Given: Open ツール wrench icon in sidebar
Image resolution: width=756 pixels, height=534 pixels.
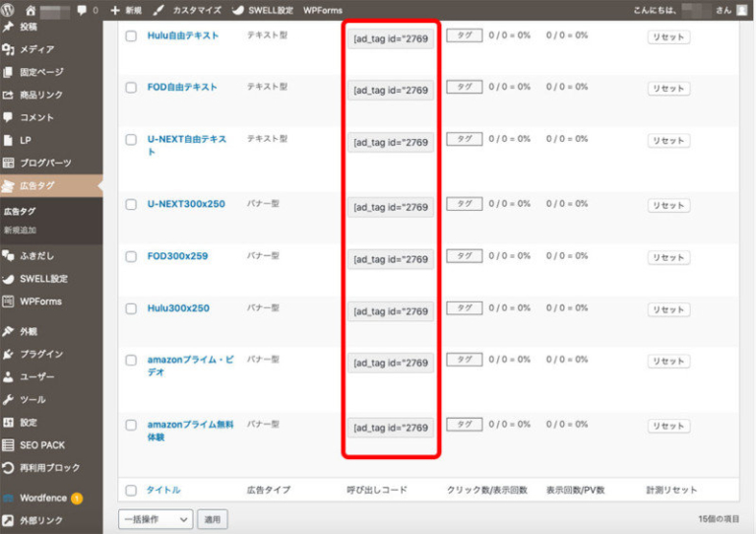Looking at the screenshot, I should 8,400.
